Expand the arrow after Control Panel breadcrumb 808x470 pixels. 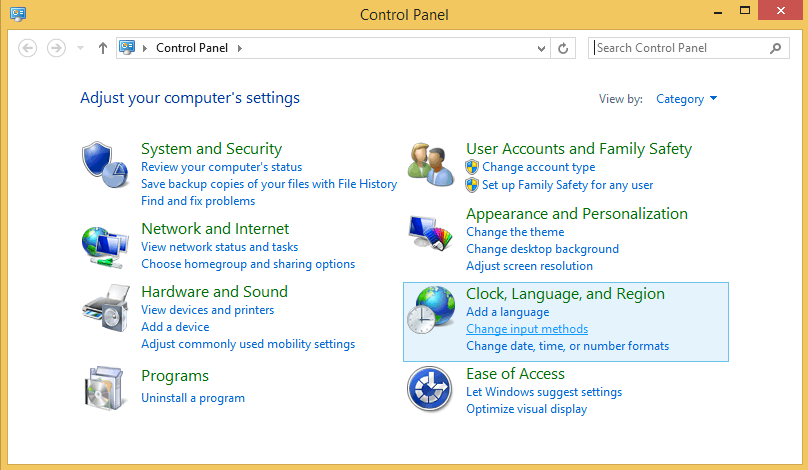[240, 48]
